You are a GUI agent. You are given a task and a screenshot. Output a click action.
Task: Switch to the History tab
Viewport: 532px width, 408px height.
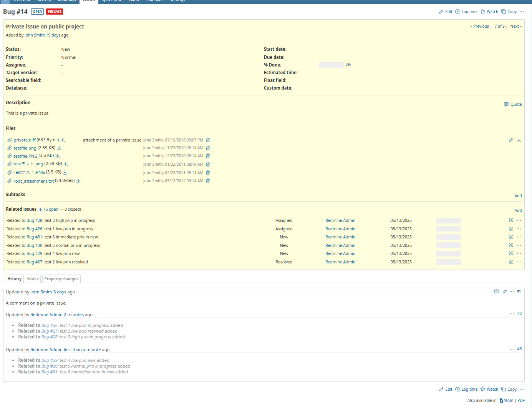pyautogui.click(x=14, y=279)
